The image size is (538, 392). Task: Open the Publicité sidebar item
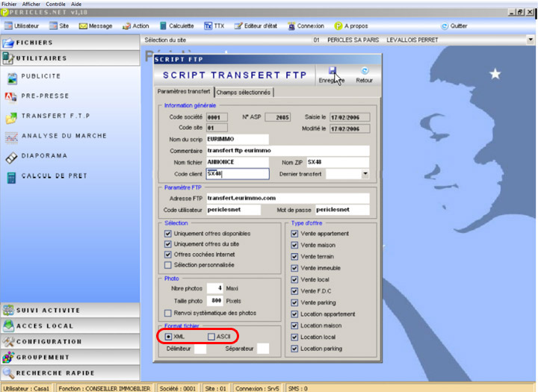(41, 76)
